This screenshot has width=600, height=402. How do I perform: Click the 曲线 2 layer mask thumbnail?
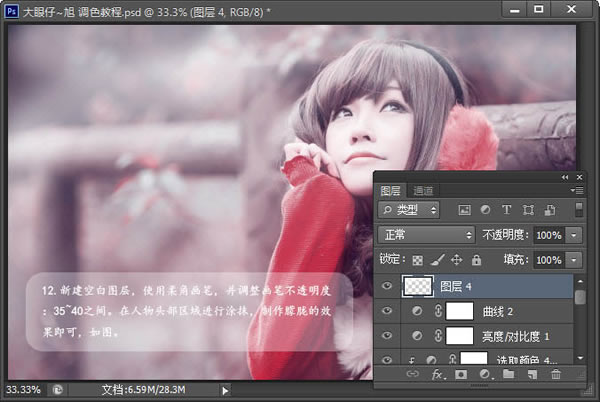click(460, 311)
